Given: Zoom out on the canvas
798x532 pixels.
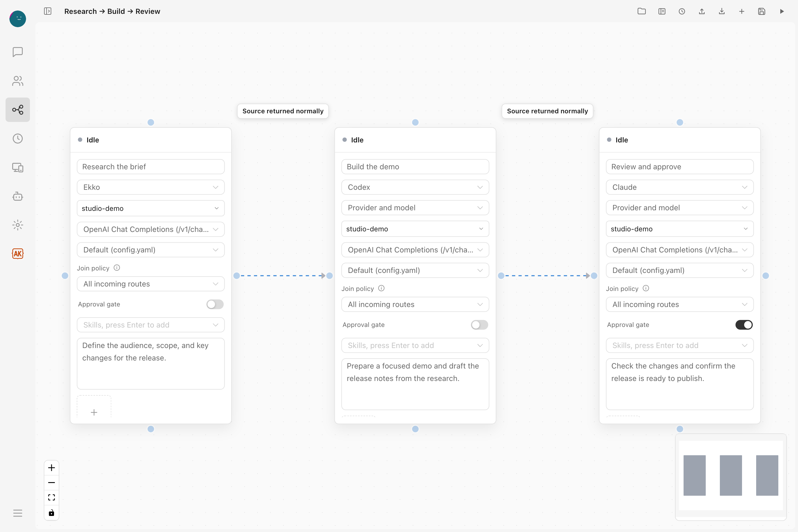Looking at the screenshot, I should [52, 482].
